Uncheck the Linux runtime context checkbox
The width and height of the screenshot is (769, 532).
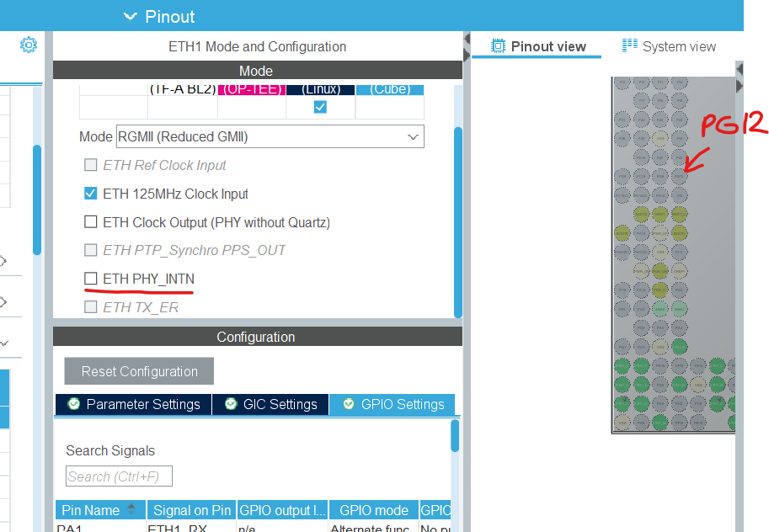coord(320,107)
